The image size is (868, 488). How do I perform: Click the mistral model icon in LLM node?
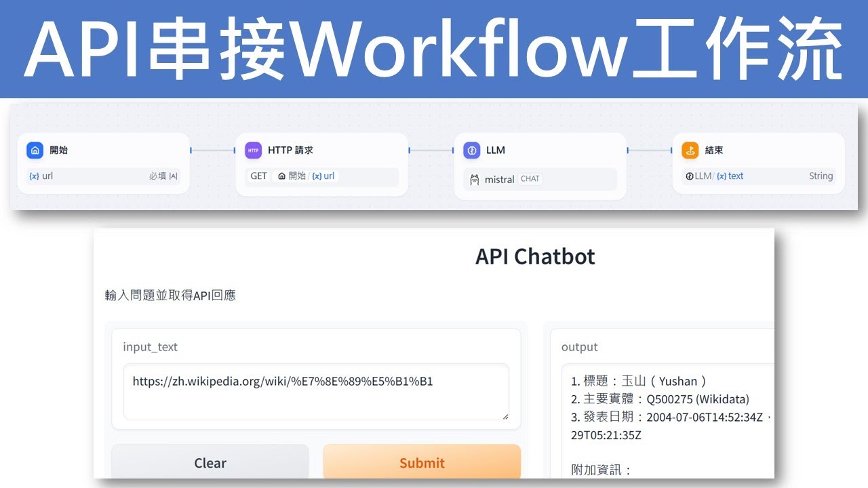pos(474,179)
